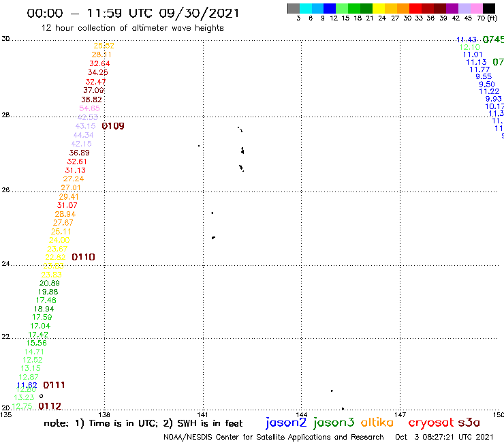Viewport: 504px width, 443px height.
Task: Click the longitude axis label 141
Action: pos(202,414)
